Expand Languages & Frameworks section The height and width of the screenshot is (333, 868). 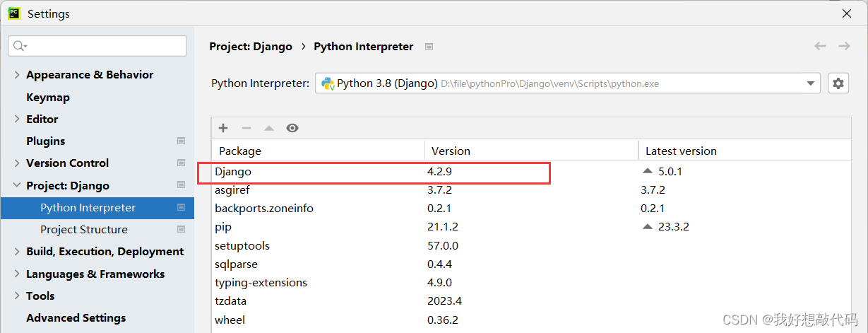[x=17, y=274]
